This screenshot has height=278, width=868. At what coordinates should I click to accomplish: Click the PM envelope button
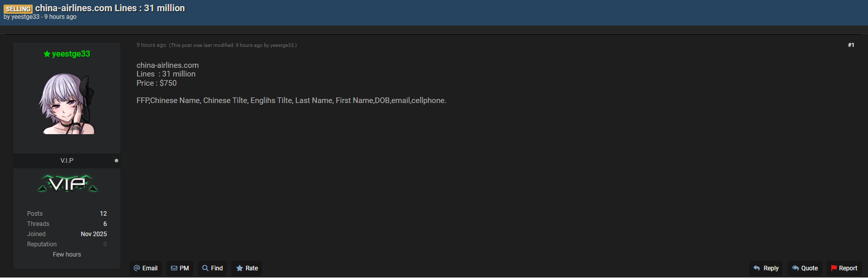(x=180, y=268)
